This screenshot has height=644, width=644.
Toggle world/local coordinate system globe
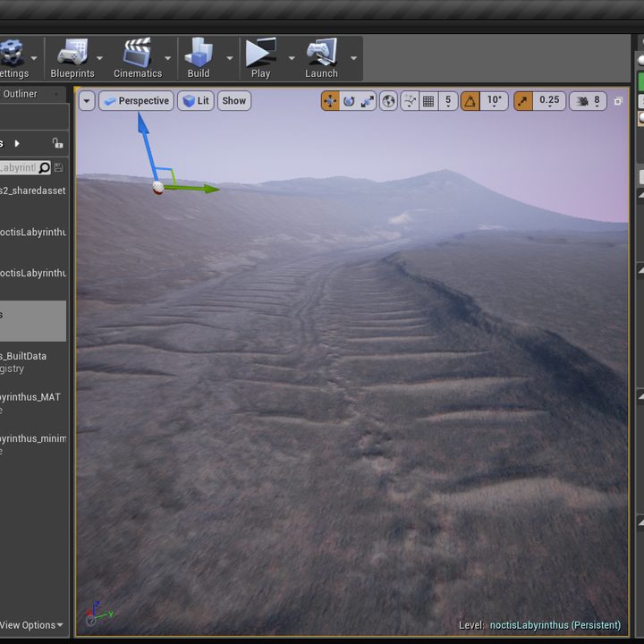click(388, 101)
